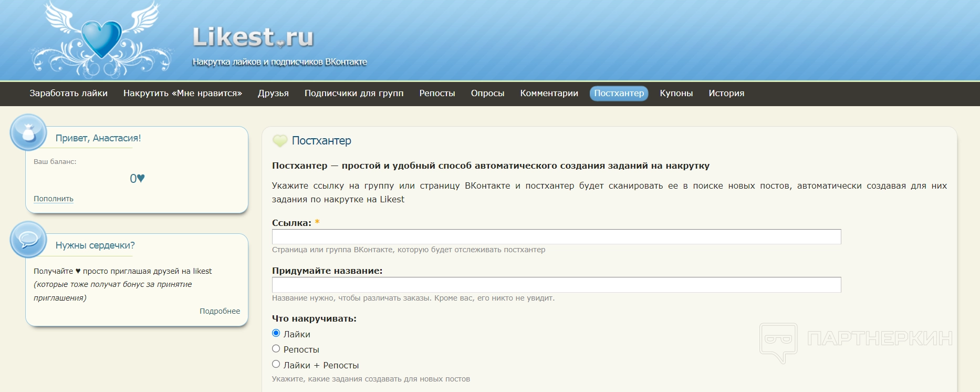Go to the 'Опросы' section
Screen dimensions: 980x392
(487, 93)
